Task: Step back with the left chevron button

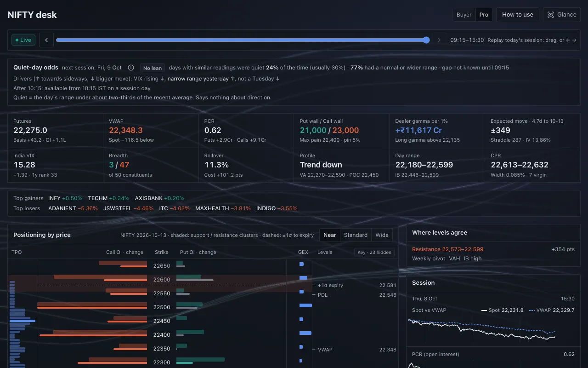Action: 46,40
